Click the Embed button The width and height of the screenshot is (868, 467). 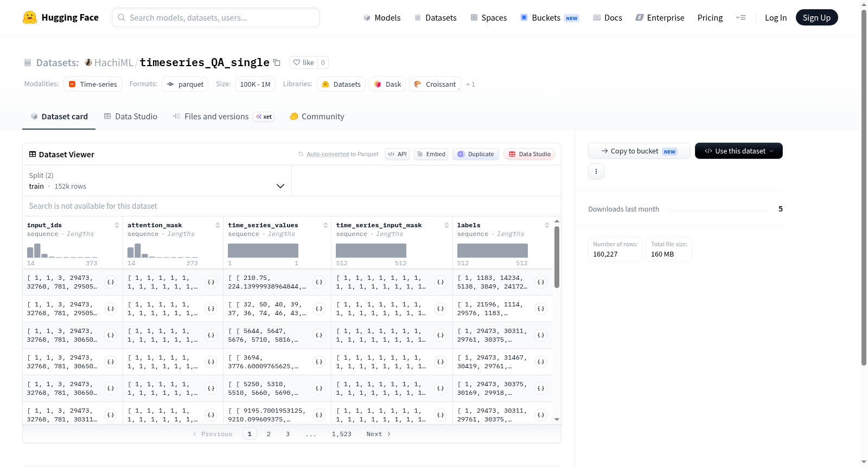click(x=431, y=154)
